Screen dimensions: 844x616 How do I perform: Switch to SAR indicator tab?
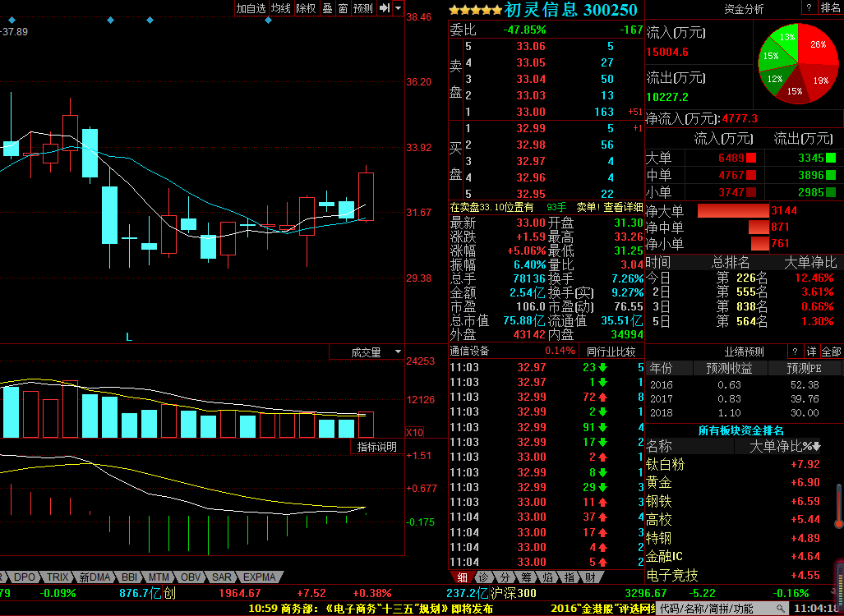(221, 577)
